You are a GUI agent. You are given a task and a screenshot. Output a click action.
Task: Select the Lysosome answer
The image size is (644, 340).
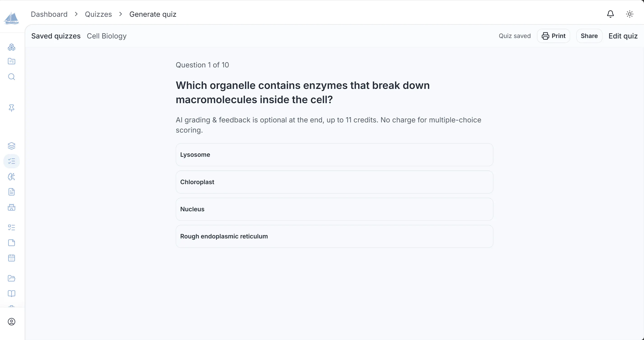tap(334, 155)
